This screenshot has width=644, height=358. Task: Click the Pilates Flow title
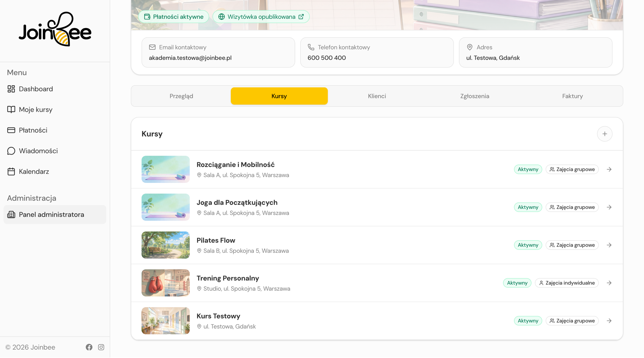click(x=216, y=240)
